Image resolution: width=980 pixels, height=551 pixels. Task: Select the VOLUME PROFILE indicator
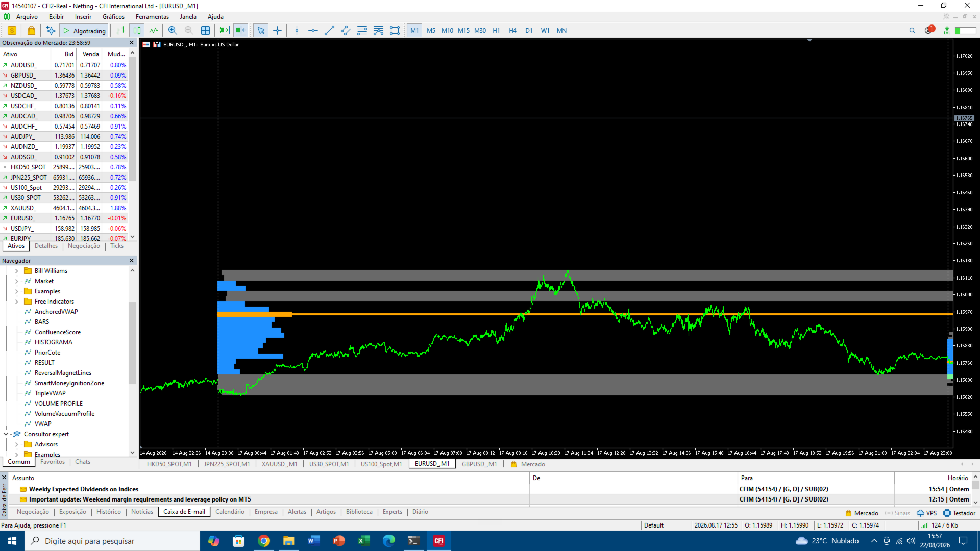tap(58, 404)
